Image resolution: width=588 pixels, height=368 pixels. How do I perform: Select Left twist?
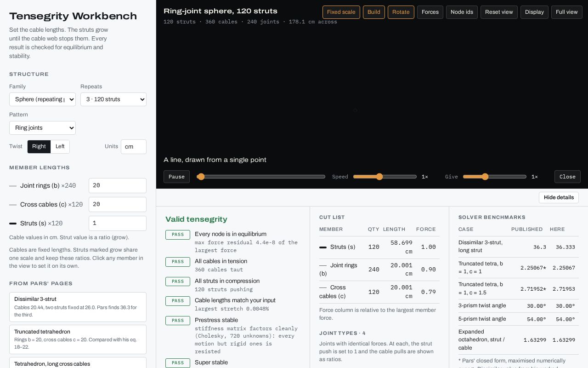60,146
